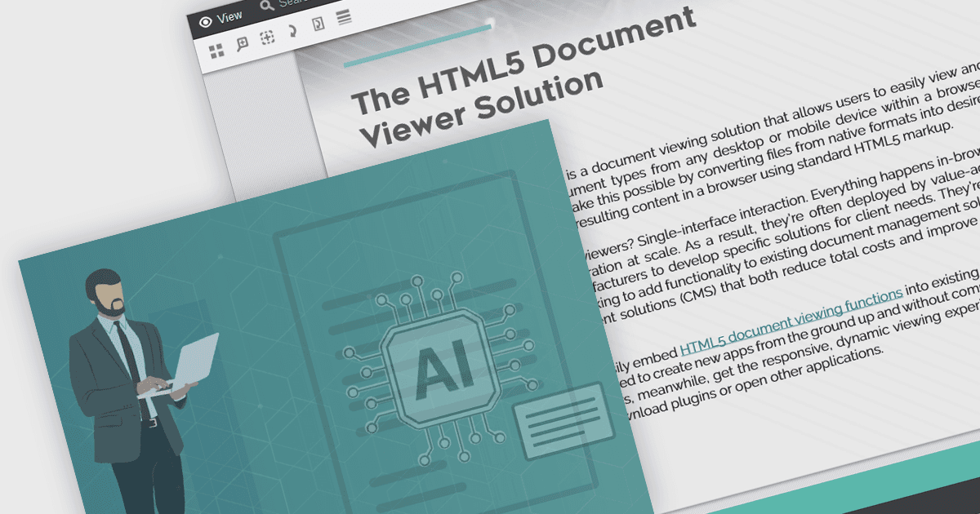
Task: Click the rotate document icon
Action: coord(318,24)
